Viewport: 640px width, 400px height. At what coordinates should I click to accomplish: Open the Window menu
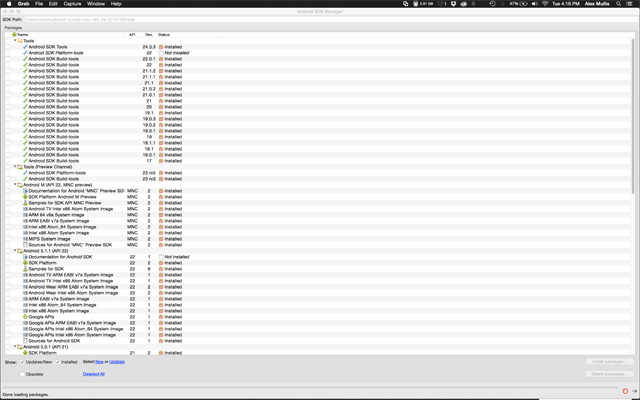coord(96,4)
